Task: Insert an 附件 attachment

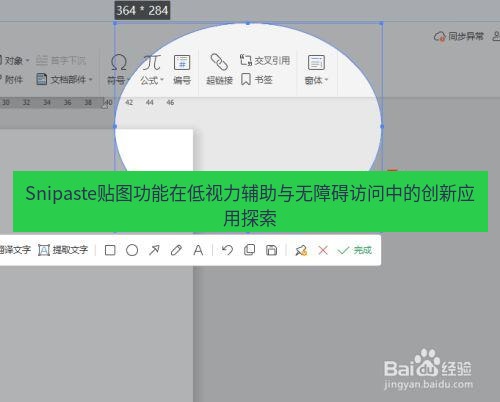Action: point(12,79)
